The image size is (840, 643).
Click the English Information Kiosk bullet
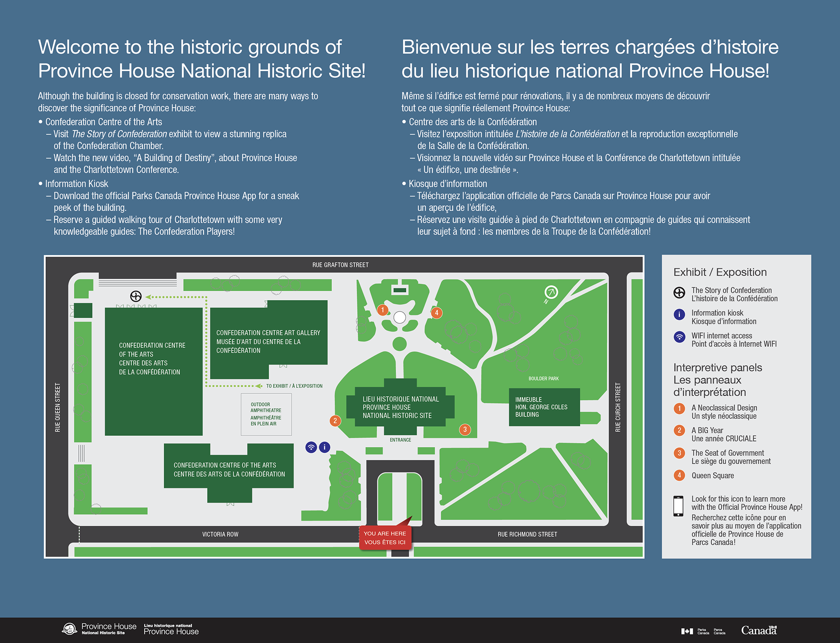[73, 184]
